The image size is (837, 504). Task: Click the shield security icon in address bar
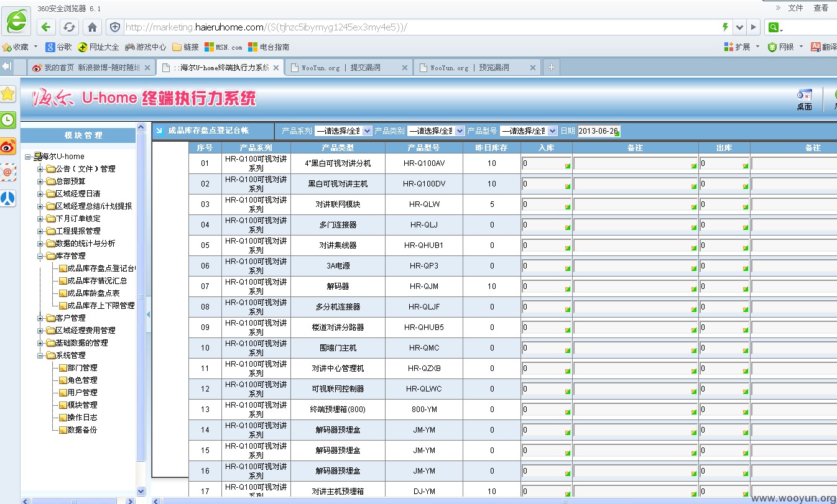(x=114, y=27)
